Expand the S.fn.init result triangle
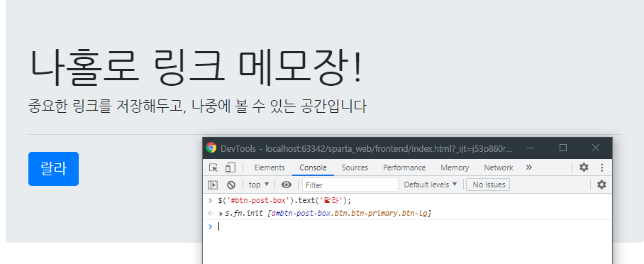 [x=221, y=214]
